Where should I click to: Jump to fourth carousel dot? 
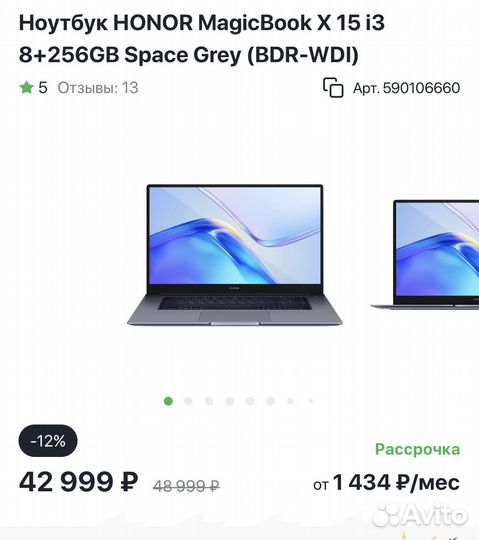[x=230, y=401]
